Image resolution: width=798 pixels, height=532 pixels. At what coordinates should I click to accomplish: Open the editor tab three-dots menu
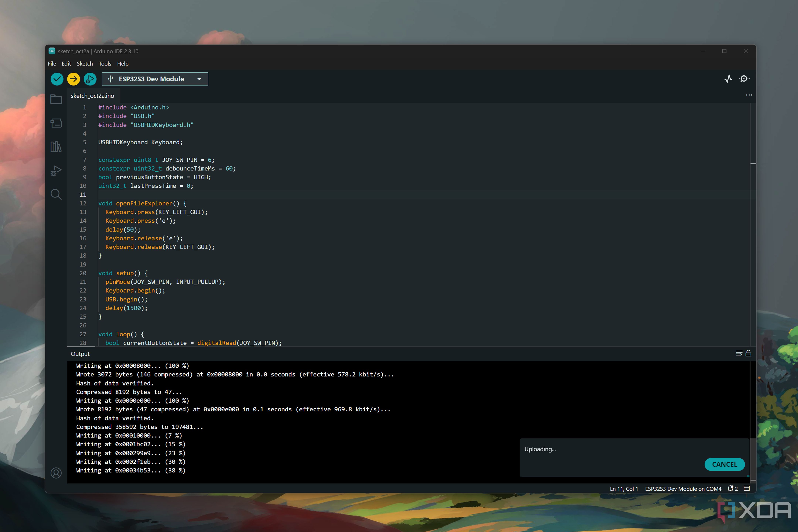749,95
